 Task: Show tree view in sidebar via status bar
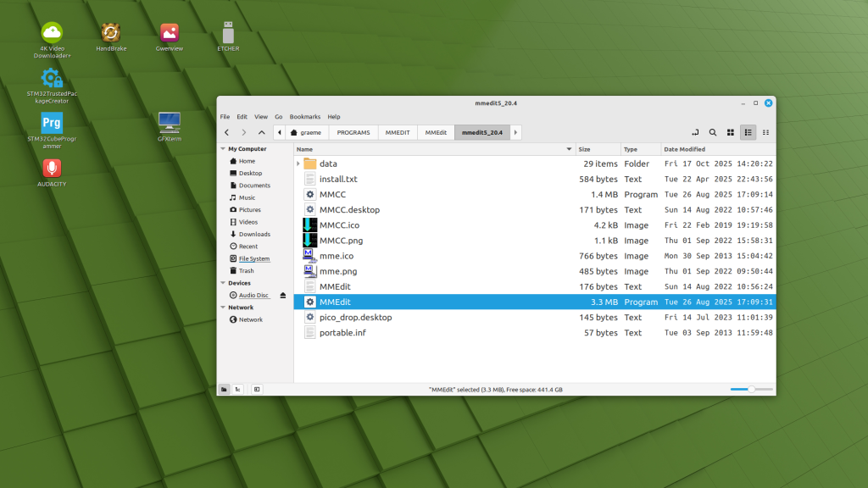click(238, 389)
